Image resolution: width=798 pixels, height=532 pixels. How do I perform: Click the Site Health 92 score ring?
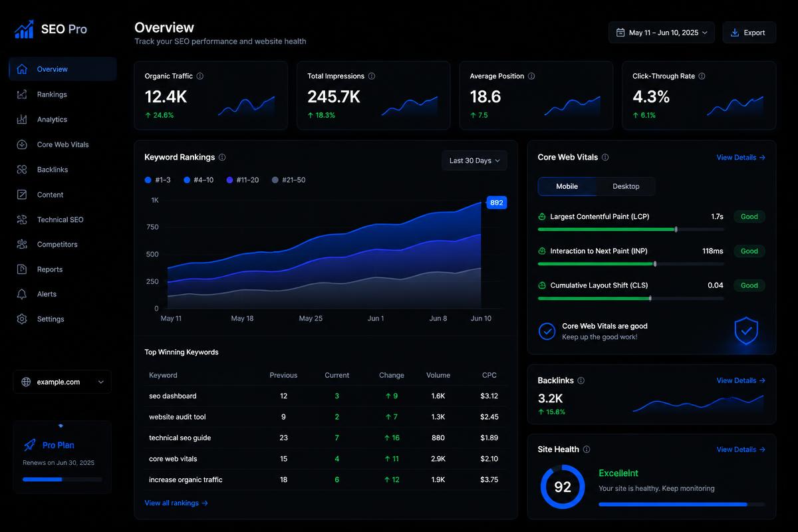563,487
